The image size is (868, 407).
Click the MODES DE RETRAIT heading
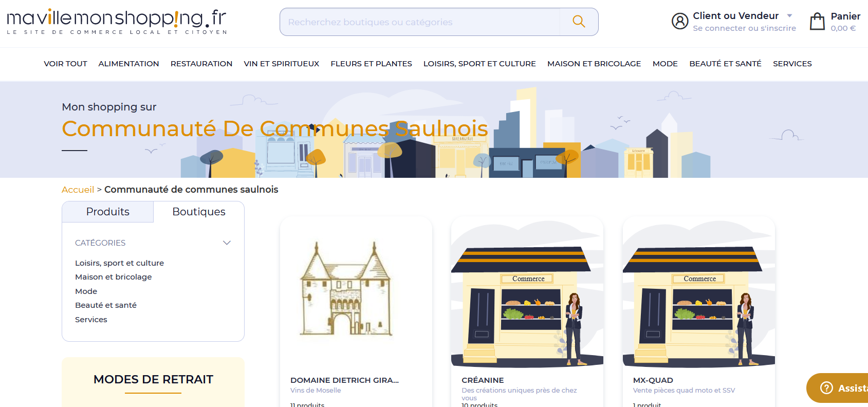[153, 379]
